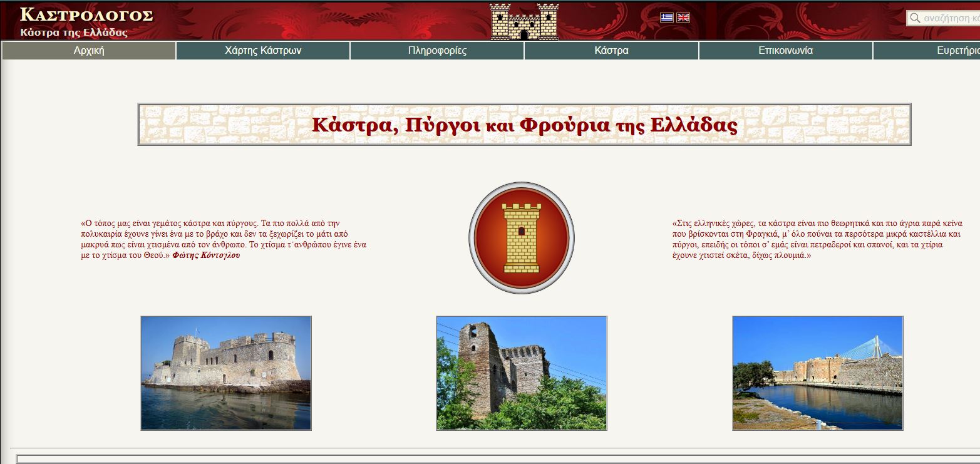980x464 pixels.
Task: Open the stone tower ruins photo
Action: pyautogui.click(x=522, y=373)
